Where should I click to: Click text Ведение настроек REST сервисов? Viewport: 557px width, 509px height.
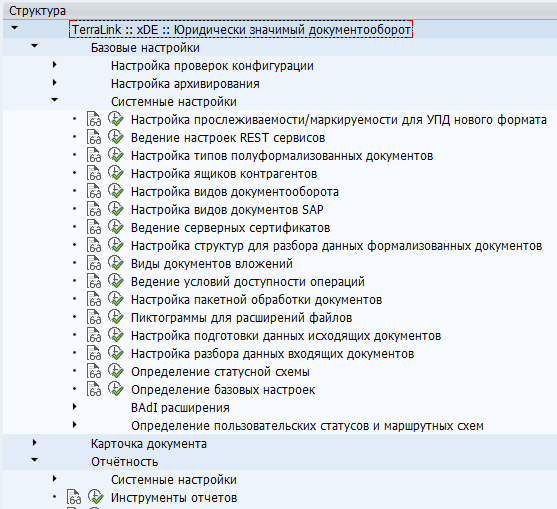[228, 138]
